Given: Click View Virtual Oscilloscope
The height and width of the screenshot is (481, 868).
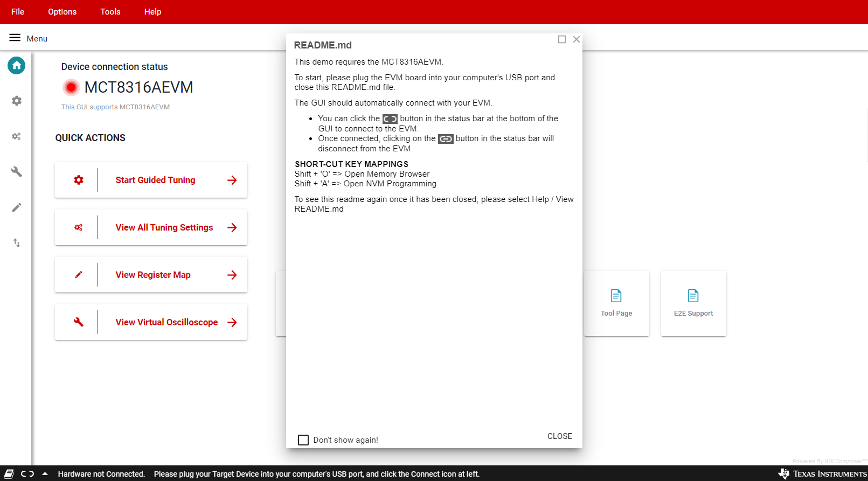Looking at the screenshot, I should point(151,322).
